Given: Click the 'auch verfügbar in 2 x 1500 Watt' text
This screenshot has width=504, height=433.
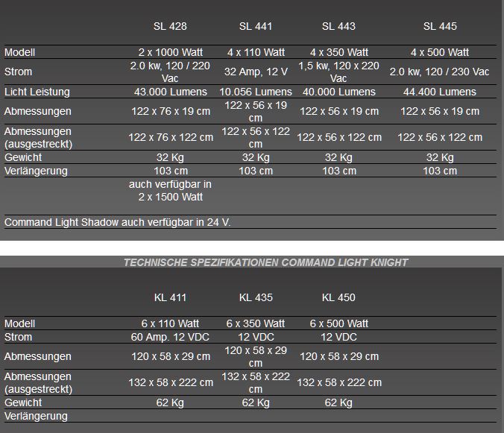Looking at the screenshot, I should [170, 191].
